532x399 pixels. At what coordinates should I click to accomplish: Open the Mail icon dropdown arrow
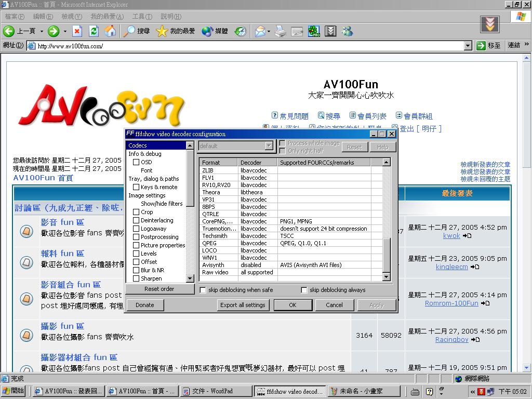(269, 31)
